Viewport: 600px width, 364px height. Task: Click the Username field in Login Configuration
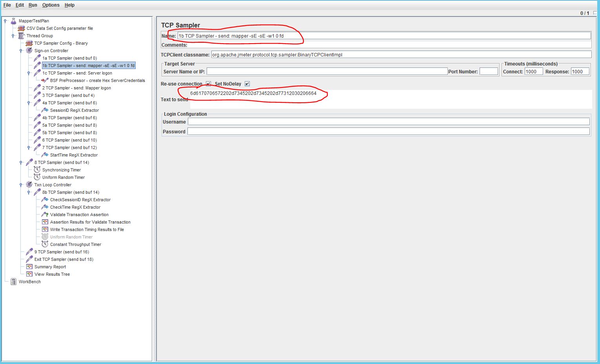click(388, 121)
